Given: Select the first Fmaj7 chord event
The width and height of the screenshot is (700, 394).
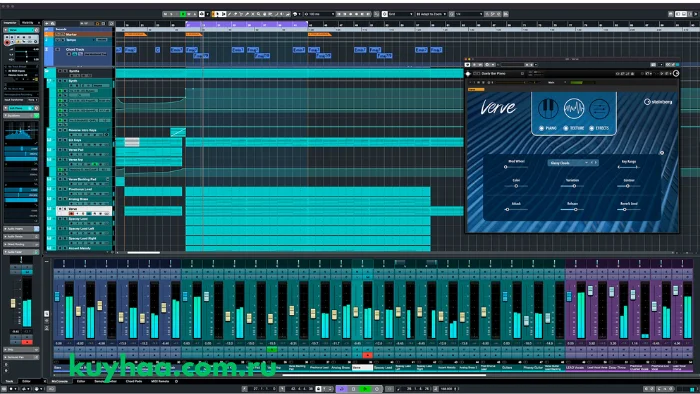Looking at the screenshot, I should coord(130,50).
